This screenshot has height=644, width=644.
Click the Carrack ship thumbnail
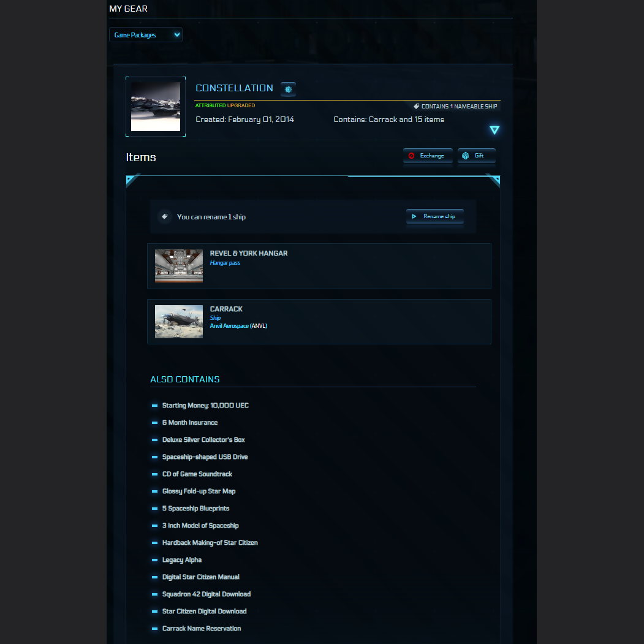click(x=178, y=321)
